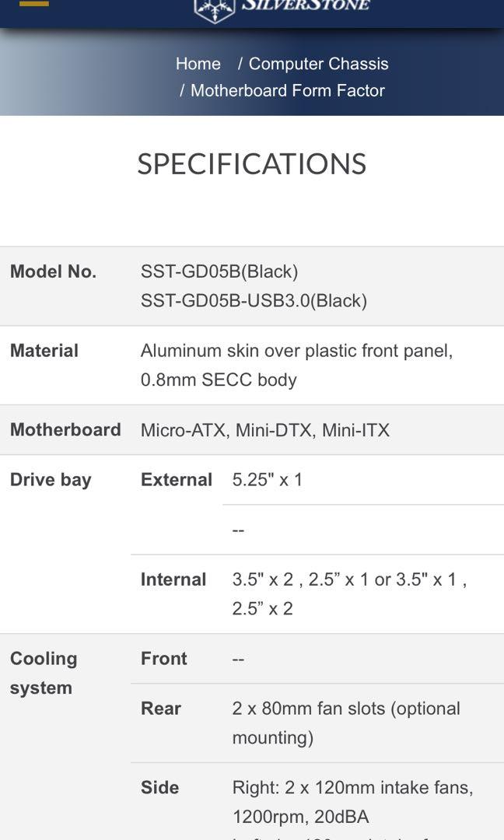Click the SPECIFICATIONS heading
Viewport: 504px width, 840px height.
pos(251,164)
